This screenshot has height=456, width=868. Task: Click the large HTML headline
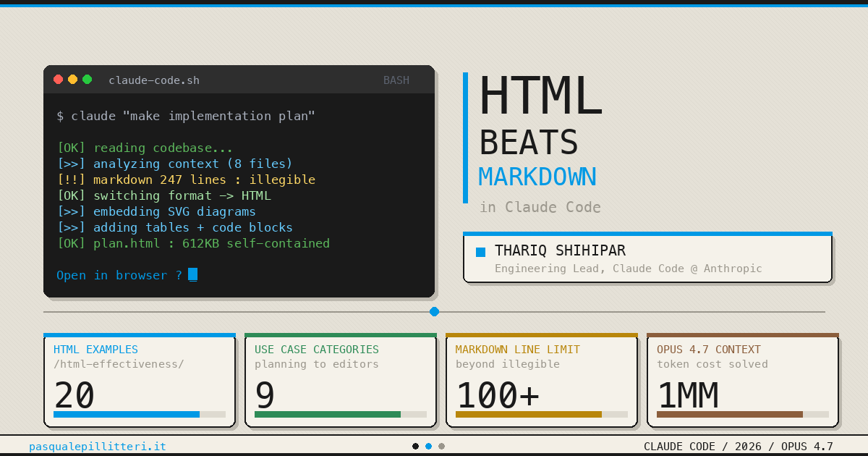point(540,96)
